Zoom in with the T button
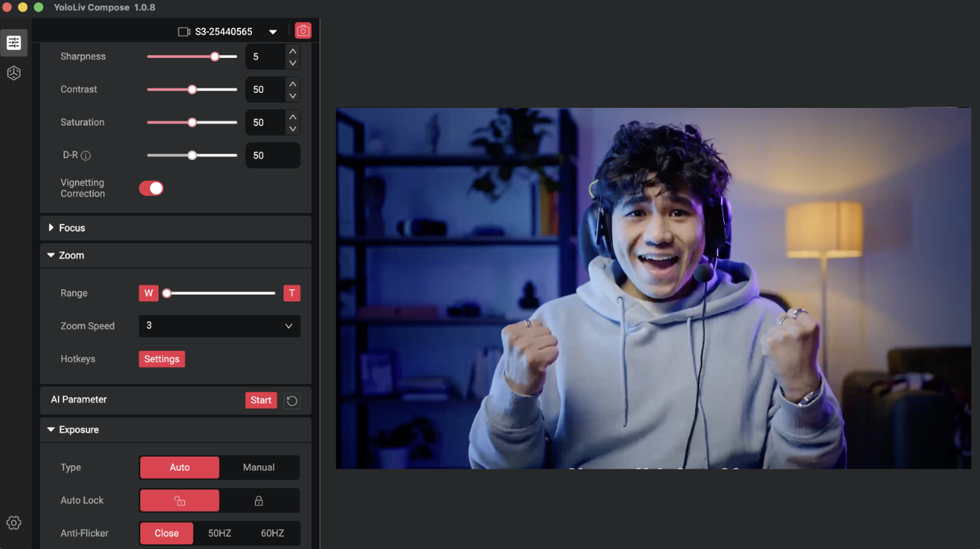980x549 pixels. (x=292, y=293)
